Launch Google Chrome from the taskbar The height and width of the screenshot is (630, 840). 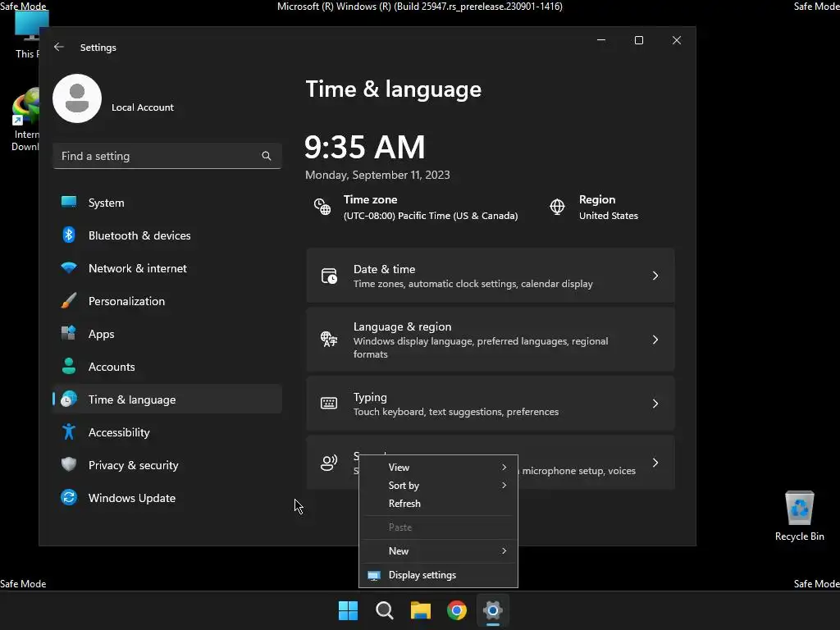pos(457,610)
